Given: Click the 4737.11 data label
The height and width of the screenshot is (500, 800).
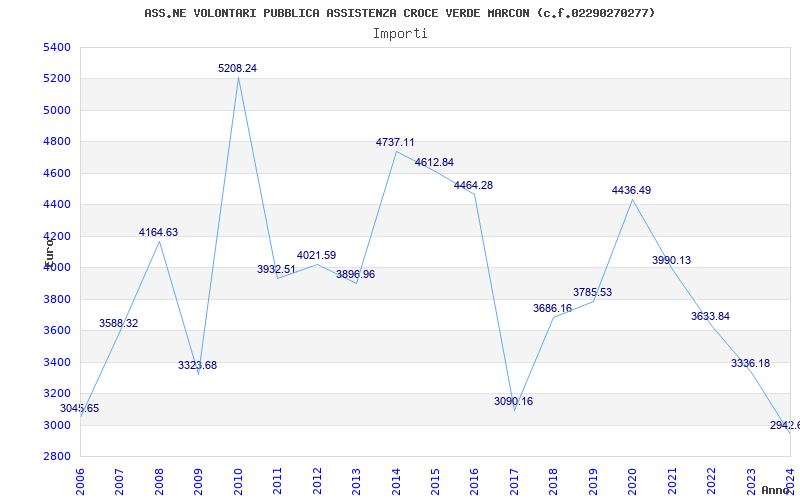Looking at the screenshot, I should [395, 143].
